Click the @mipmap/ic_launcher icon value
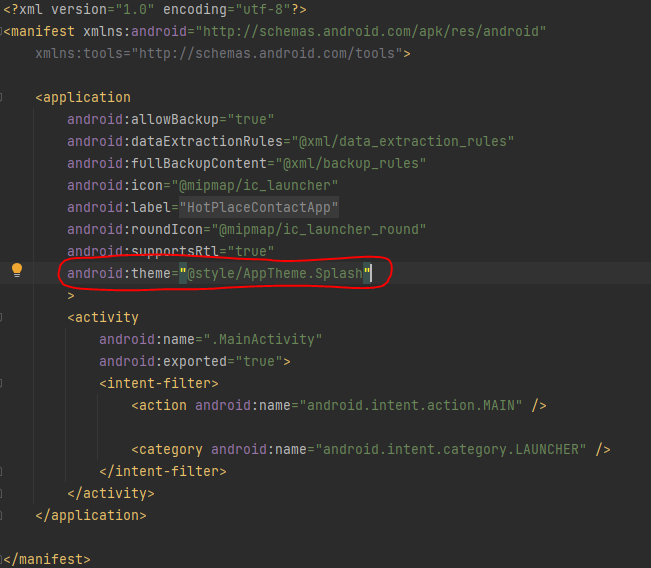 (x=255, y=186)
